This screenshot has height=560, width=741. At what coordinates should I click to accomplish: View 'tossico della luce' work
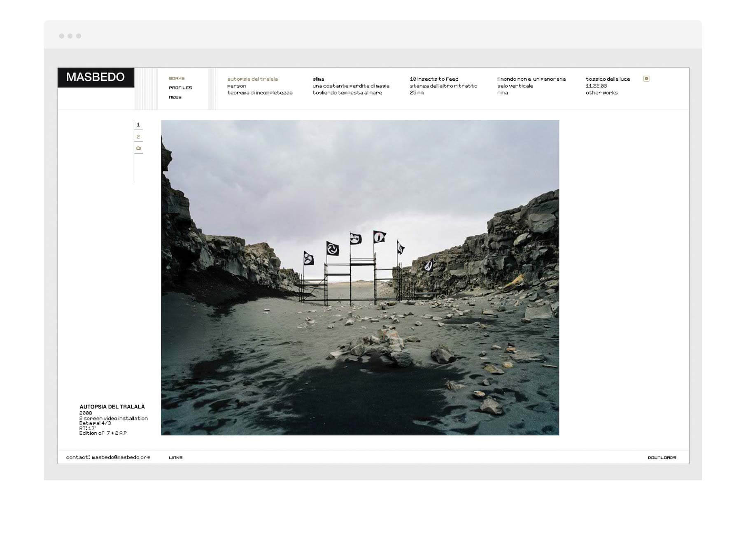[608, 79]
